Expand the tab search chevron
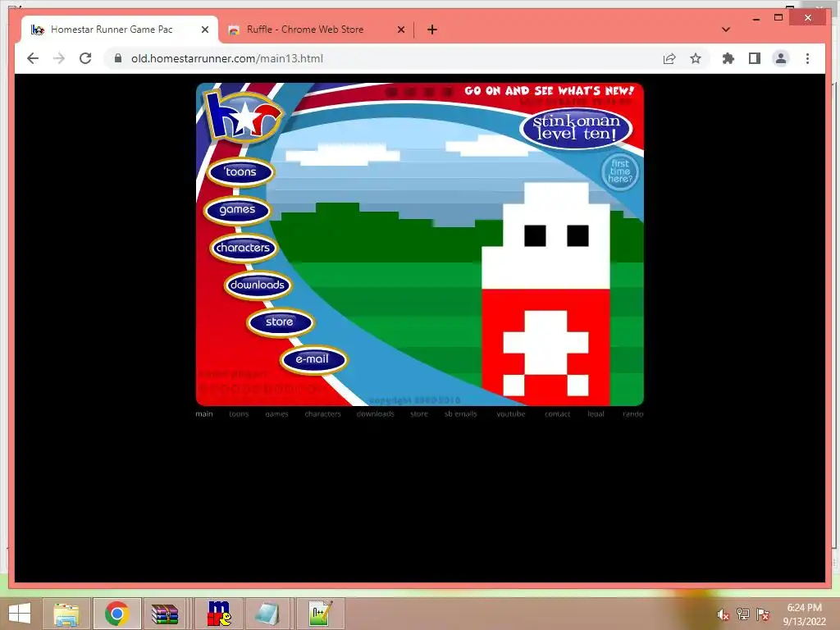 click(x=726, y=30)
